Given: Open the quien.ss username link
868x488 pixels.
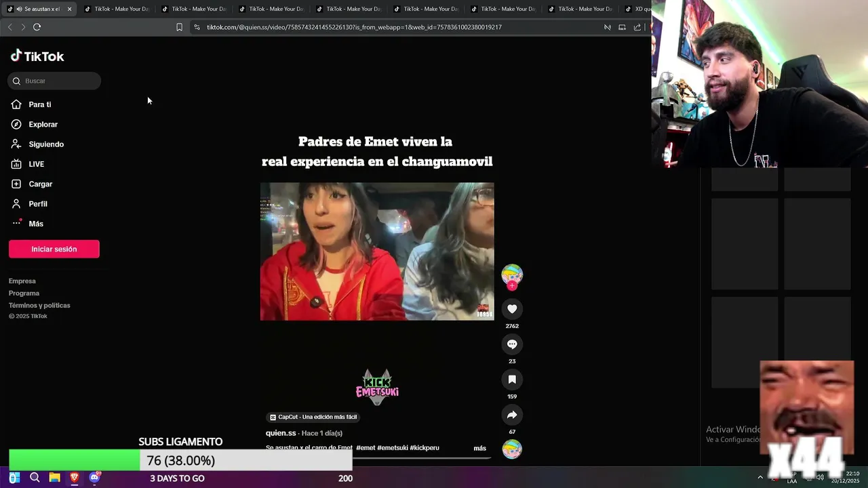Looking at the screenshot, I should click(x=281, y=433).
